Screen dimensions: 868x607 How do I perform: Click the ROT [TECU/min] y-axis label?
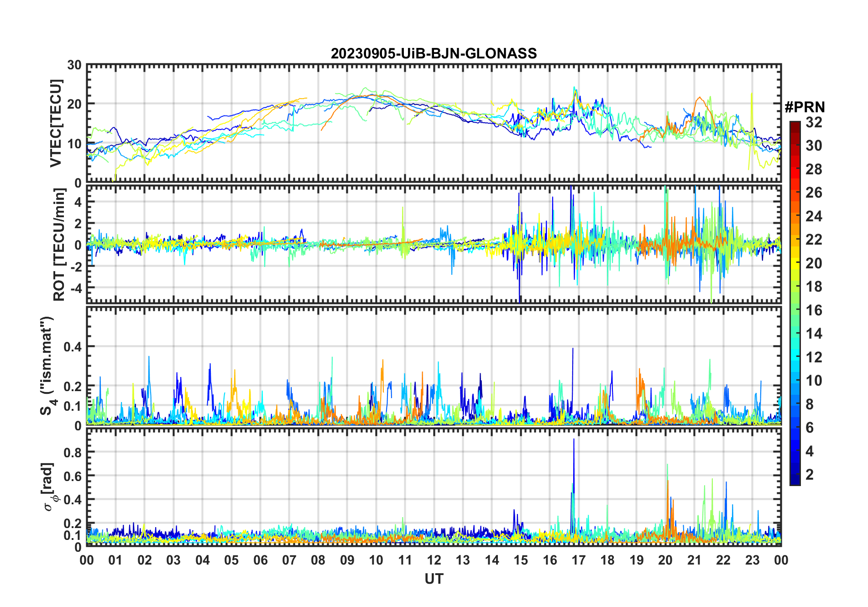[59, 244]
